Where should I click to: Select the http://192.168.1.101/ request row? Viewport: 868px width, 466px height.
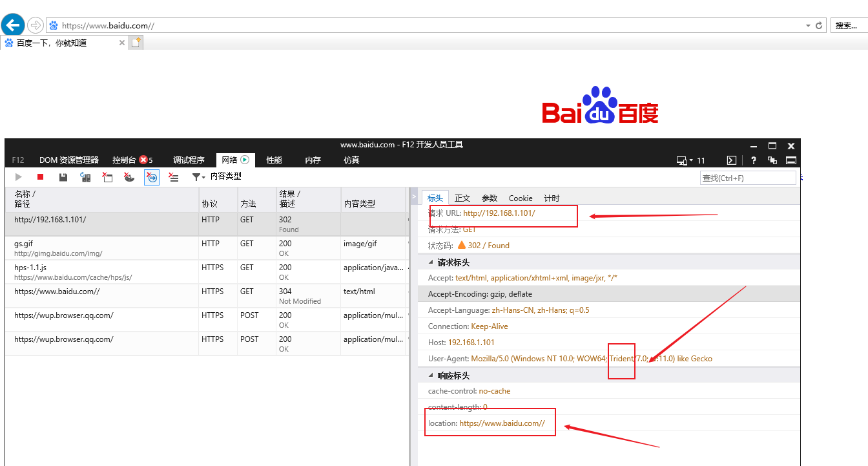pos(207,224)
